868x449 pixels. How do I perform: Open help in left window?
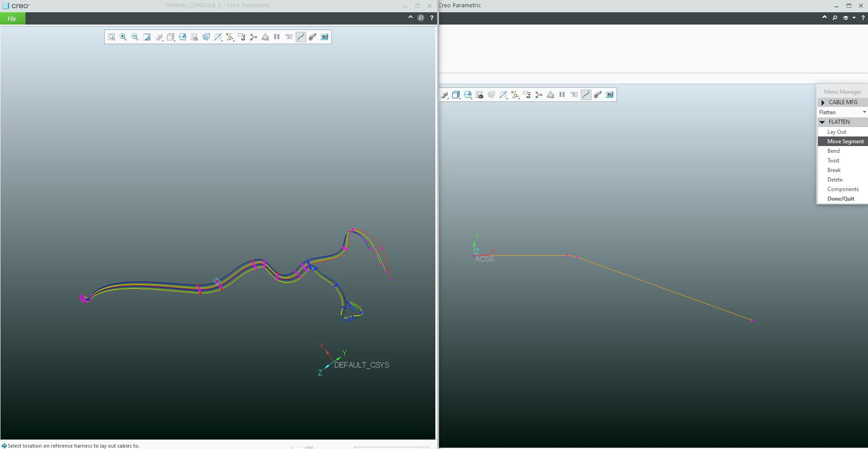click(x=432, y=18)
